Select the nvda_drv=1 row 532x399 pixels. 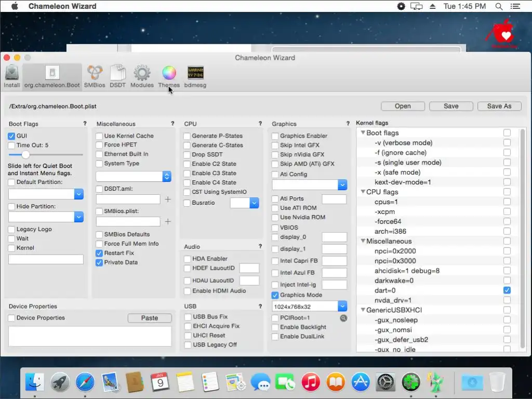pos(437,300)
